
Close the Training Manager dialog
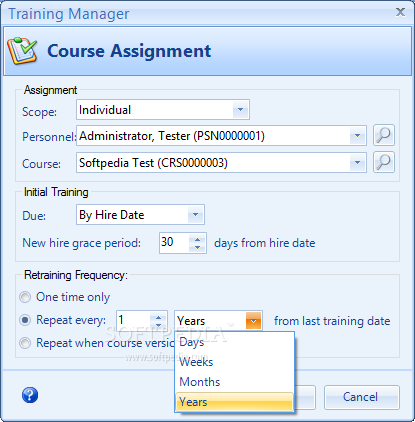tap(400, 12)
